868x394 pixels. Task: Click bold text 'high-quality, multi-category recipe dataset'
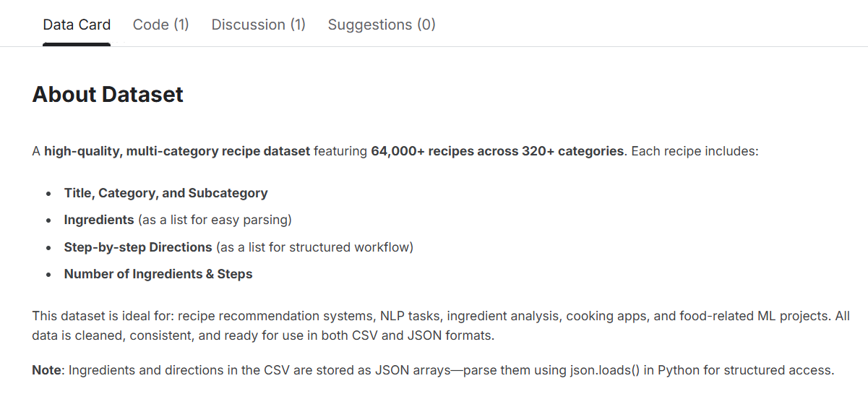(177, 152)
